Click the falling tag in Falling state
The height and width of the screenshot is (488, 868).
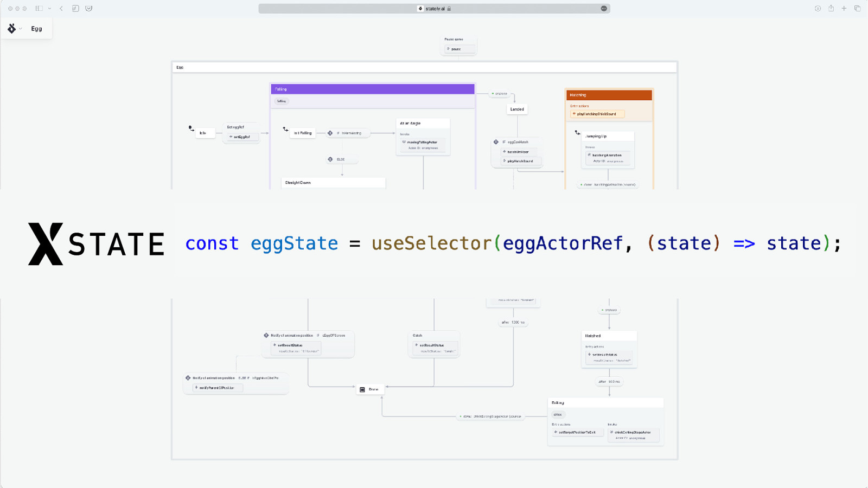[x=282, y=101]
